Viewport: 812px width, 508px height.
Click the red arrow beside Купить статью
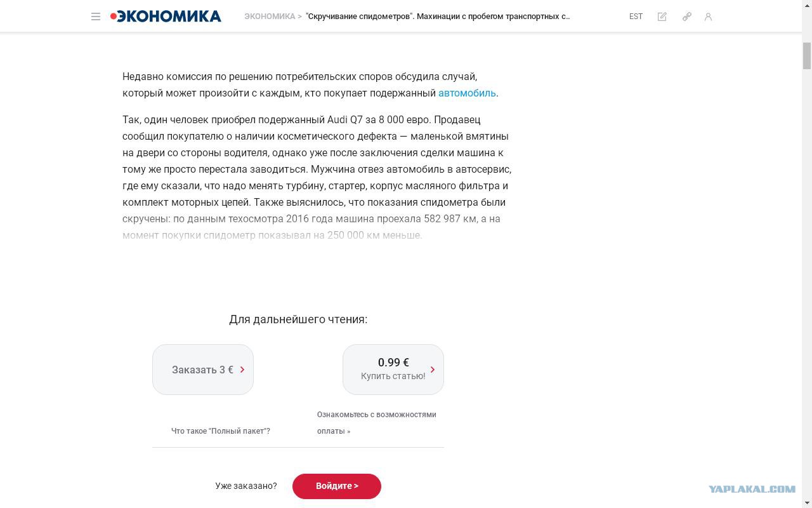[433, 370]
